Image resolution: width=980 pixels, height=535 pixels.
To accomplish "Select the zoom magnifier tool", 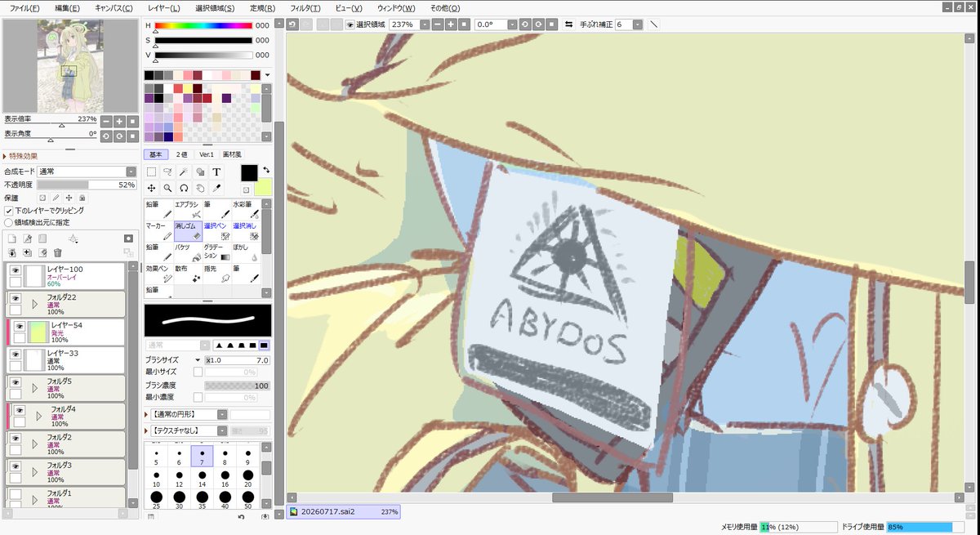I will (168, 187).
